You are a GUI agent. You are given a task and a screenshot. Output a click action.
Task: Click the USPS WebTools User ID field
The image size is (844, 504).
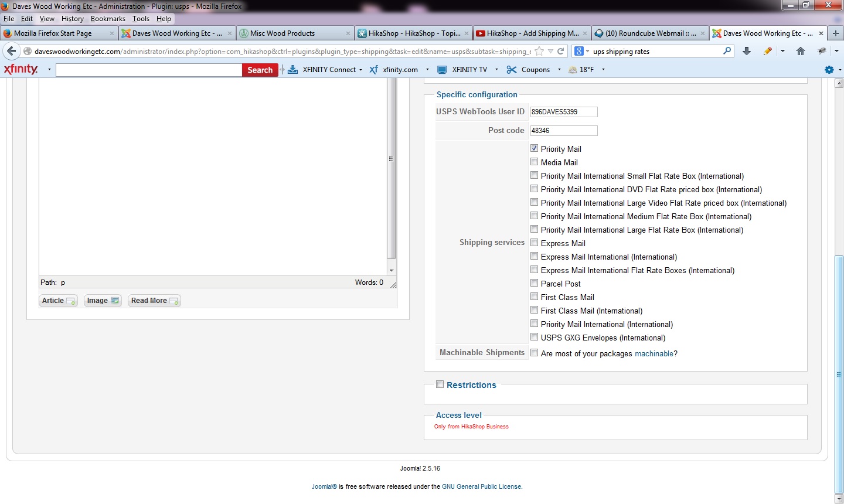[564, 111]
